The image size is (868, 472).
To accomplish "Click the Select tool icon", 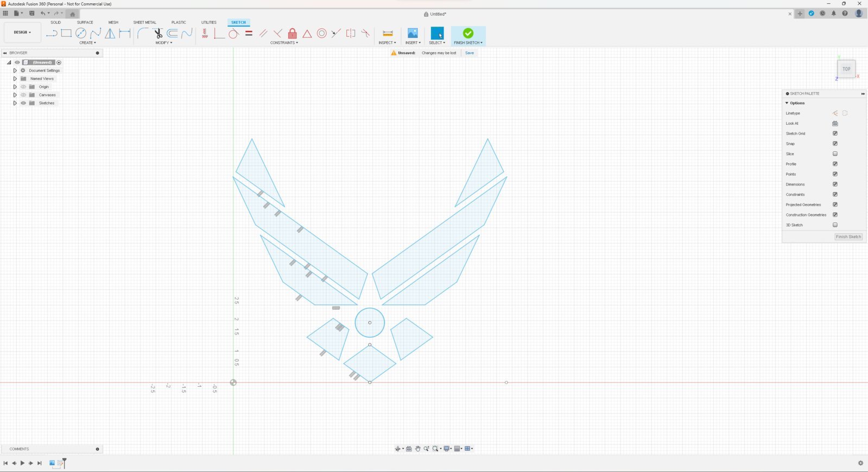I will click(437, 34).
